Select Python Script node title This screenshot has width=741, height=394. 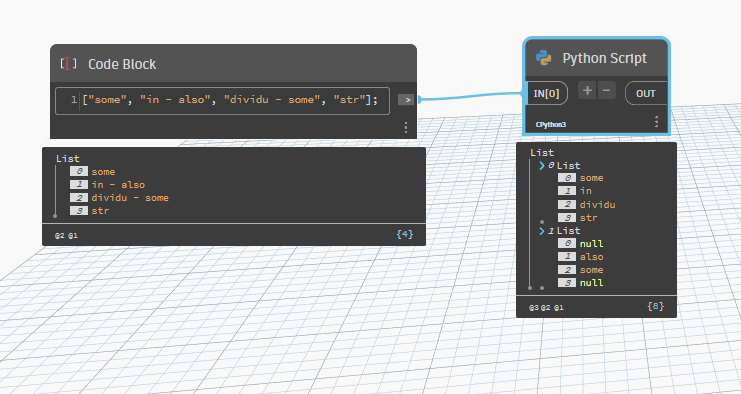pyautogui.click(x=604, y=59)
